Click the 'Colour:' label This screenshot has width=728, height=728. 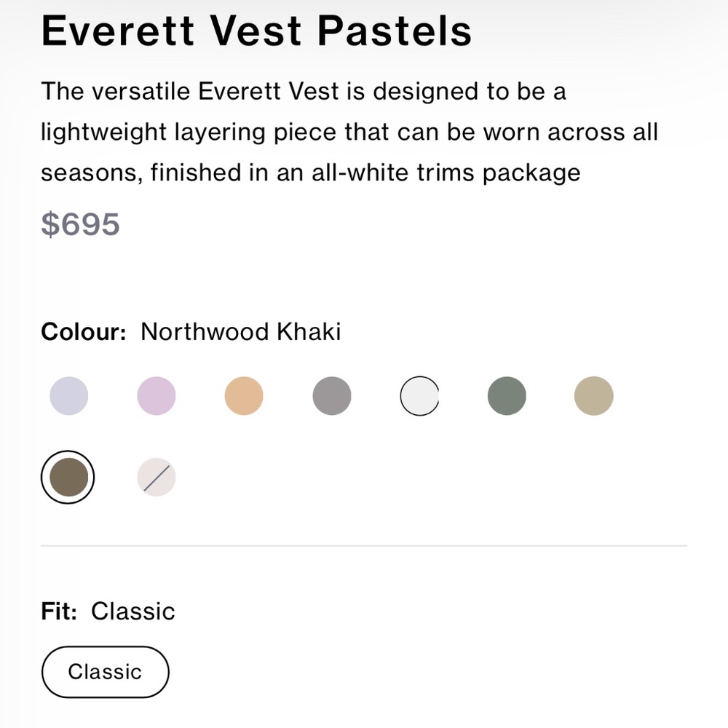[x=84, y=332]
